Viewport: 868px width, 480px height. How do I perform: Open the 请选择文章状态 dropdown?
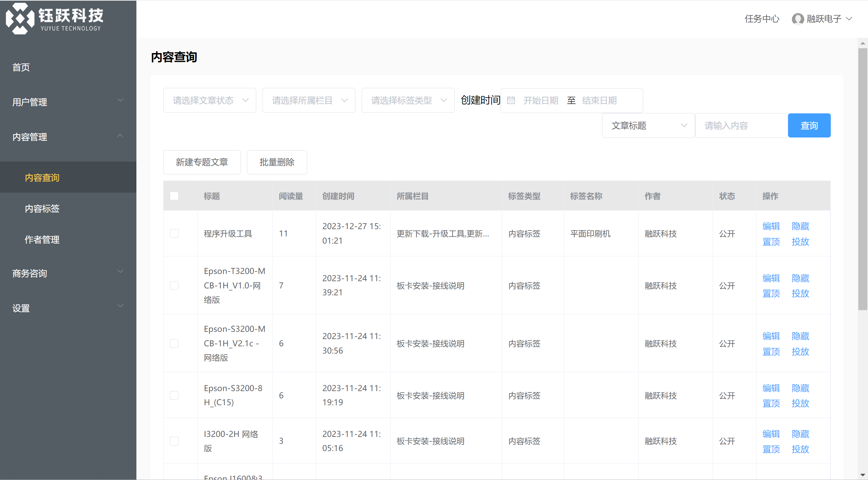tap(210, 100)
